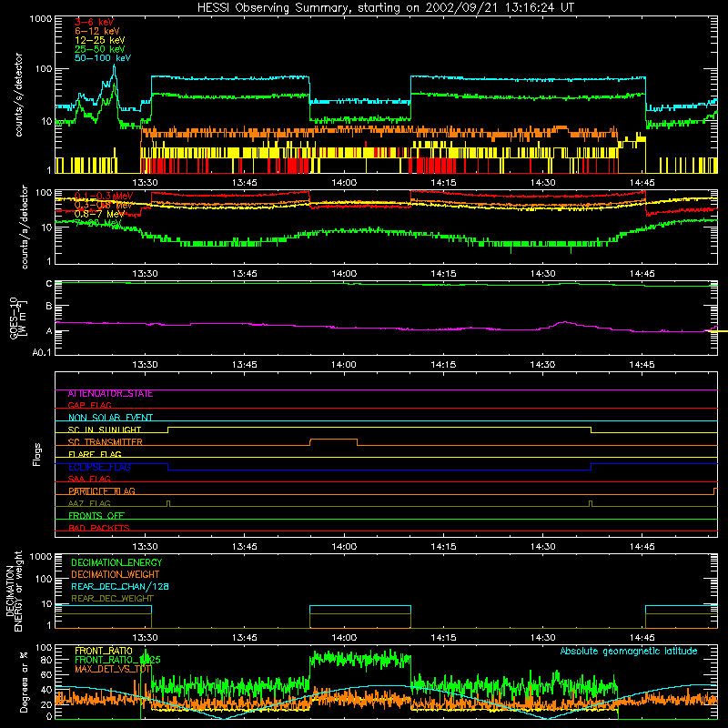Click the DECIMATION_ENERGY legend label
The image size is (728, 728).
click(116, 562)
